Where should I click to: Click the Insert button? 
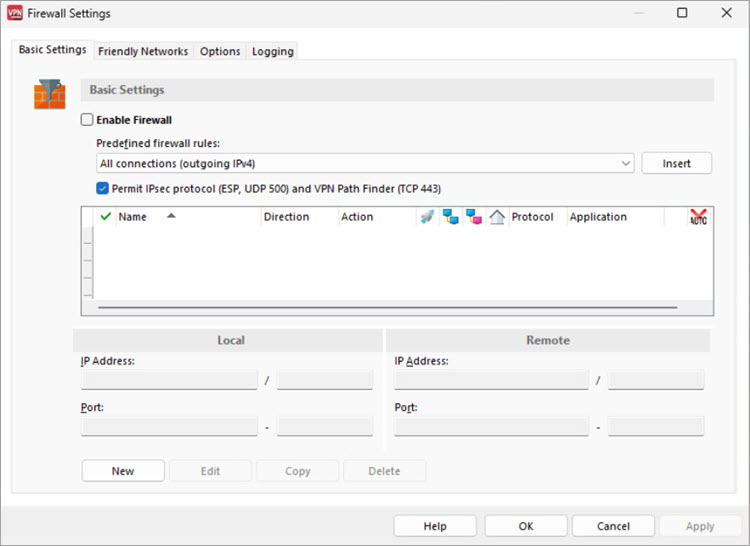point(676,164)
